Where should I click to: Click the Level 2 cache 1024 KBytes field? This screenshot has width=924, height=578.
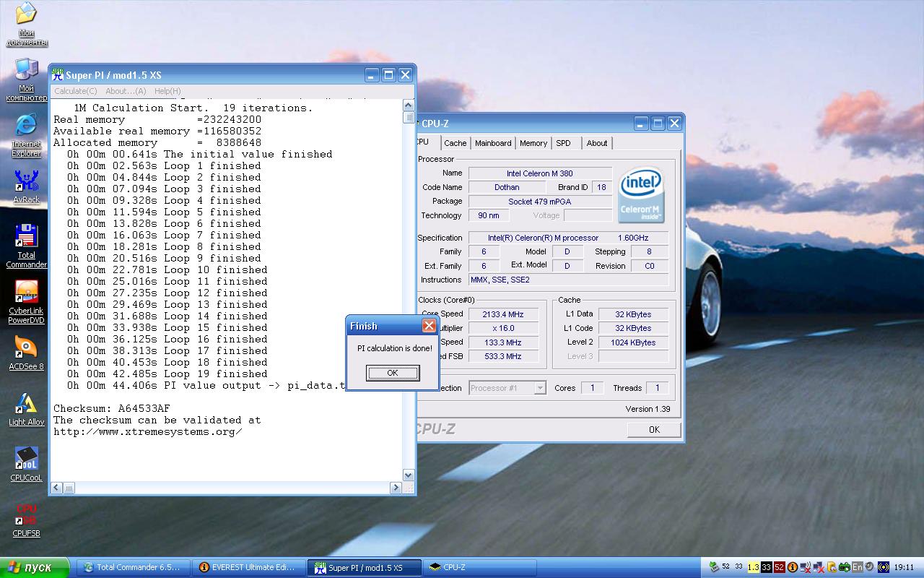[633, 342]
